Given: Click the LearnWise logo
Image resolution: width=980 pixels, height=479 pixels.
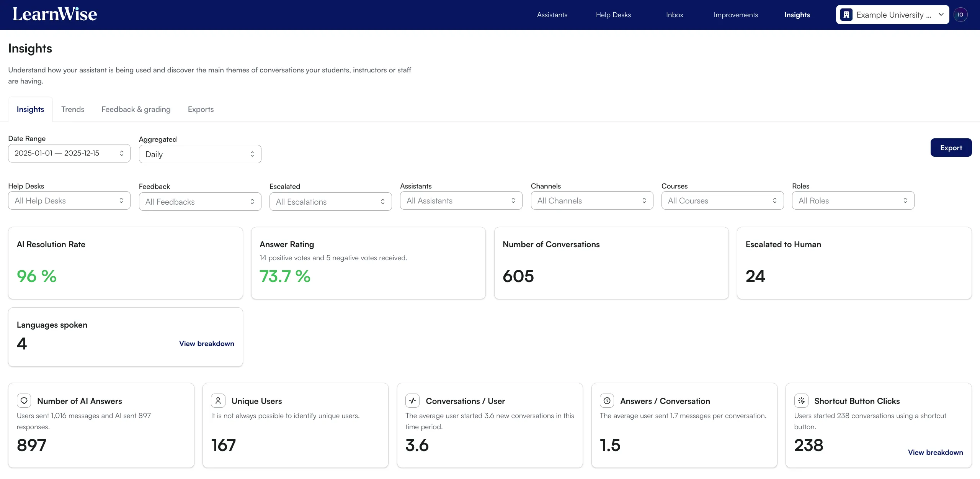Looking at the screenshot, I should tap(55, 15).
